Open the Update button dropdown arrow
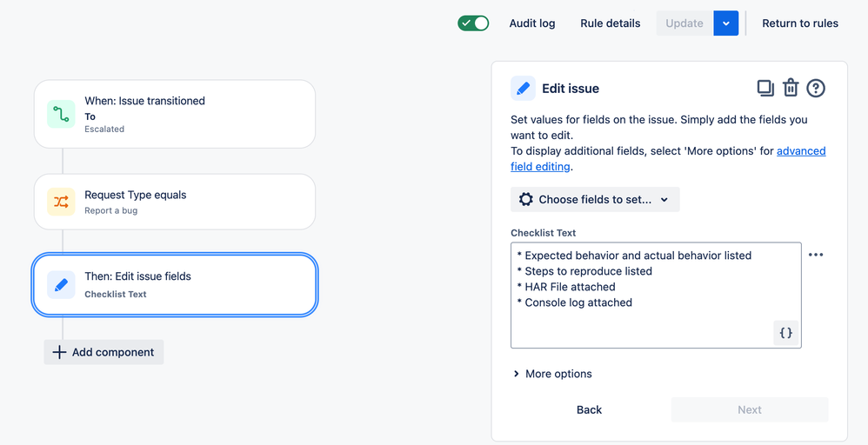 [725, 23]
